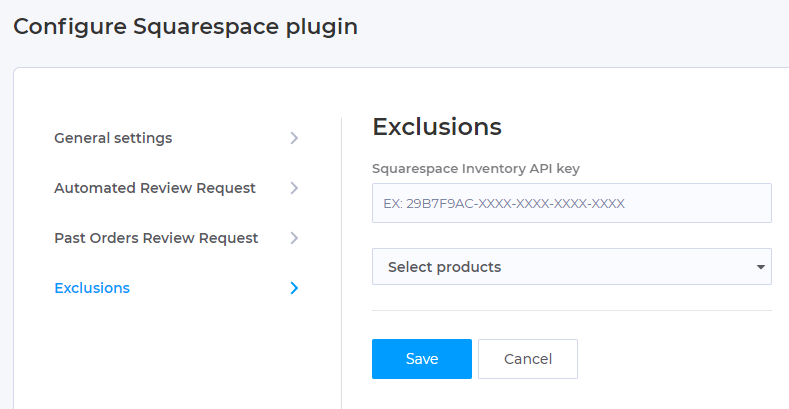The height and width of the screenshot is (409, 789).
Task: Cancel the plugin configuration changes
Action: [528, 359]
